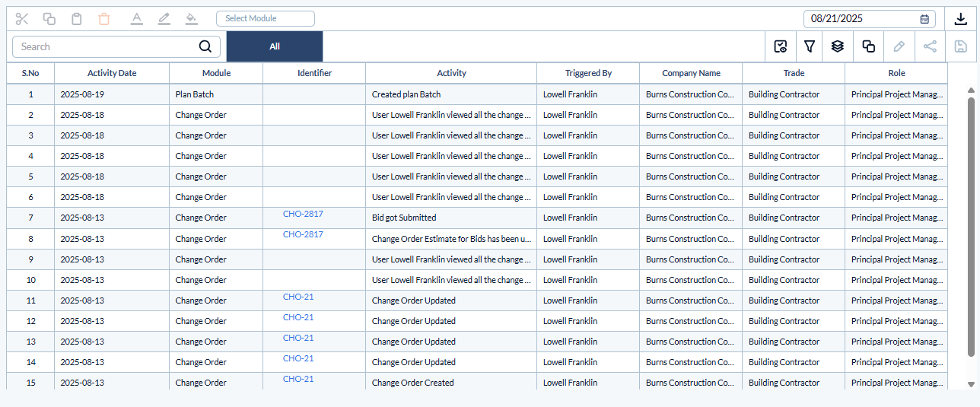980x407 pixels.
Task: Click the Triggered By column header
Action: click(x=588, y=73)
